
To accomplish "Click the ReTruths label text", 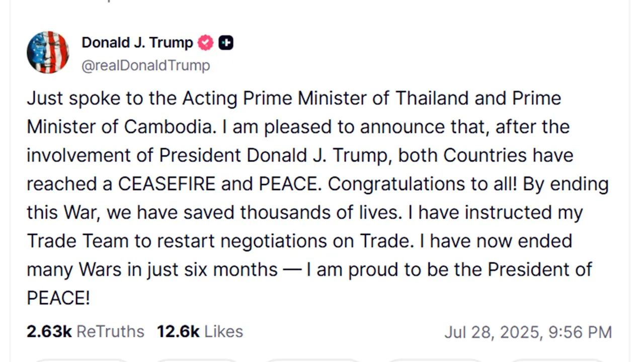I will click(x=110, y=331).
